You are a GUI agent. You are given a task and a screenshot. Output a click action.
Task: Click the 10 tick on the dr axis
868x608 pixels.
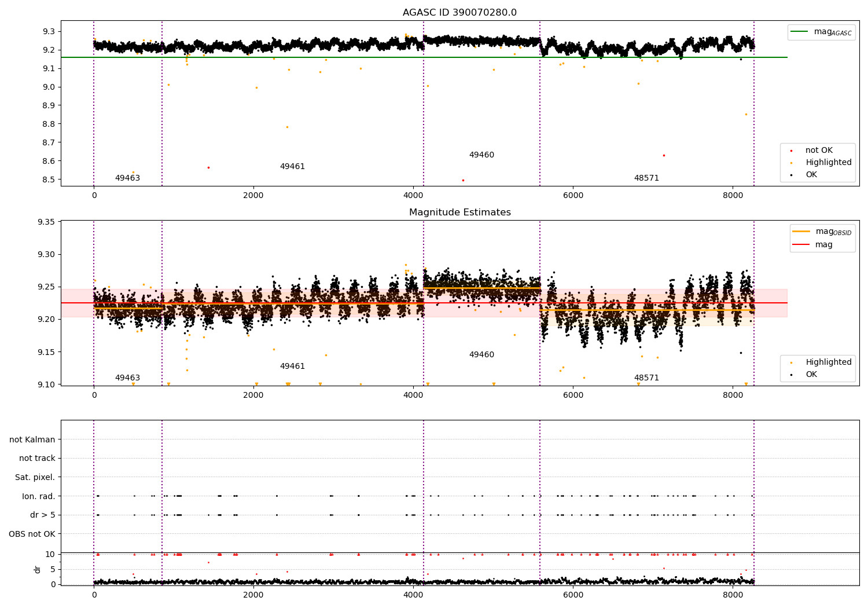click(x=50, y=554)
